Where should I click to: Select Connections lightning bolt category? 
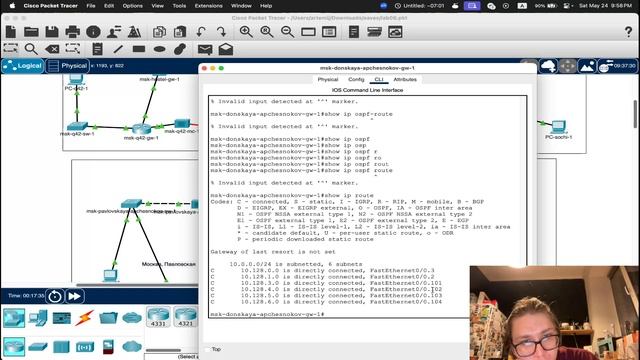click(x=84, y=318)
